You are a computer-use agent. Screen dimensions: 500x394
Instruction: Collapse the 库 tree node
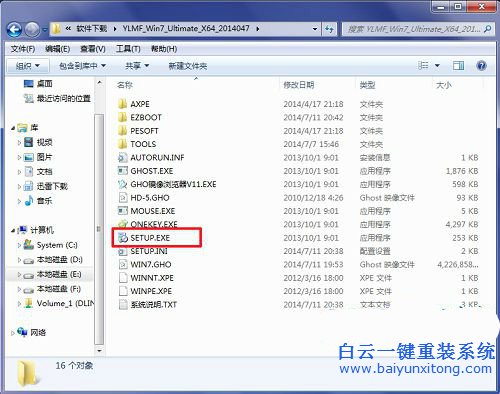coord(13,128)
